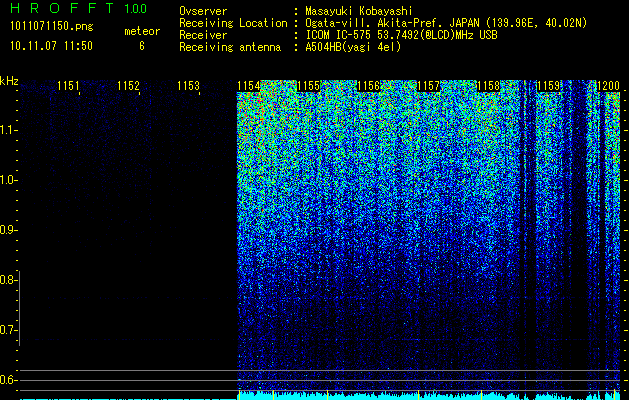Click the 0.8 kHz axis label
This screenshot has width=629, height=400.
point(7,280)
